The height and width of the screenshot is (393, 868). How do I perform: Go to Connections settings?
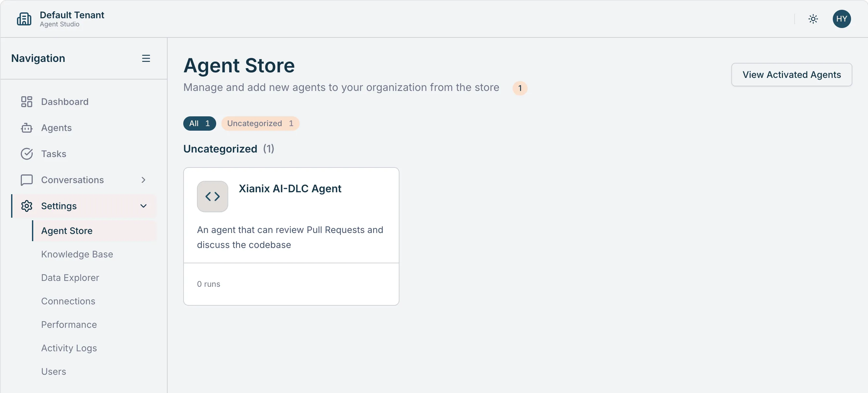pos(94,301)
